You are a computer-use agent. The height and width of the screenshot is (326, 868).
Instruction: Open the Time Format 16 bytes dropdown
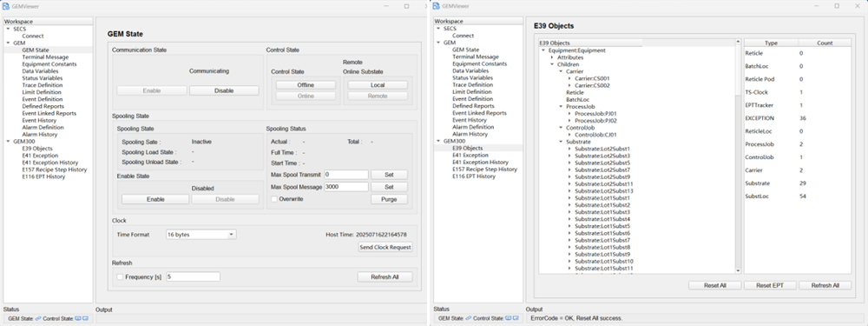click(201, 235)
